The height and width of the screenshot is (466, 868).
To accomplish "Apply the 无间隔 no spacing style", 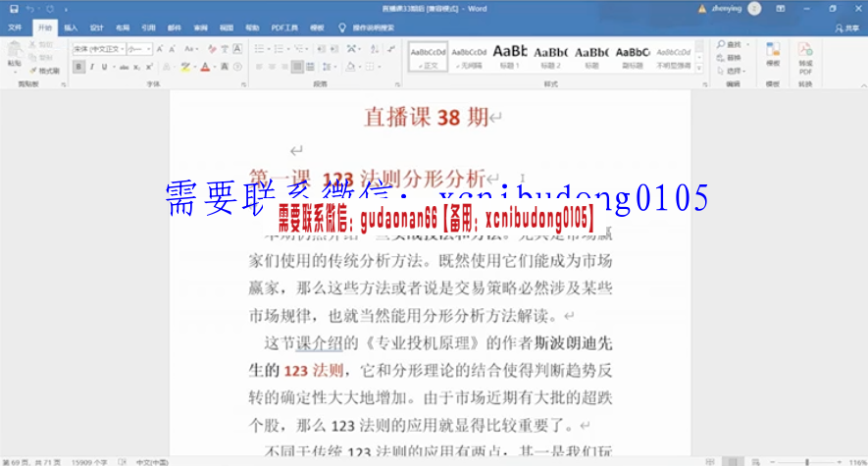I will 469,56.
